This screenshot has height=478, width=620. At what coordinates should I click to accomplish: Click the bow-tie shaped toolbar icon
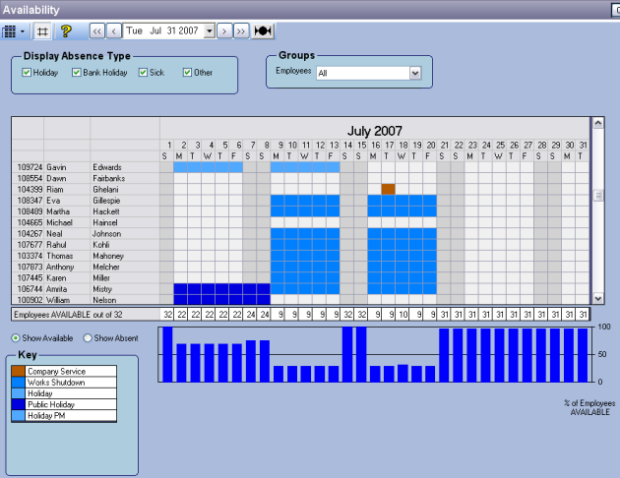coord(263,31)
